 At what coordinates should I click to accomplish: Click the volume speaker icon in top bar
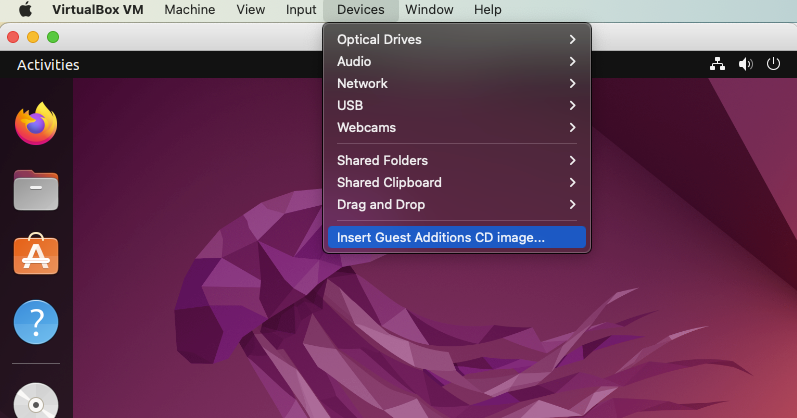click(745, 65)
